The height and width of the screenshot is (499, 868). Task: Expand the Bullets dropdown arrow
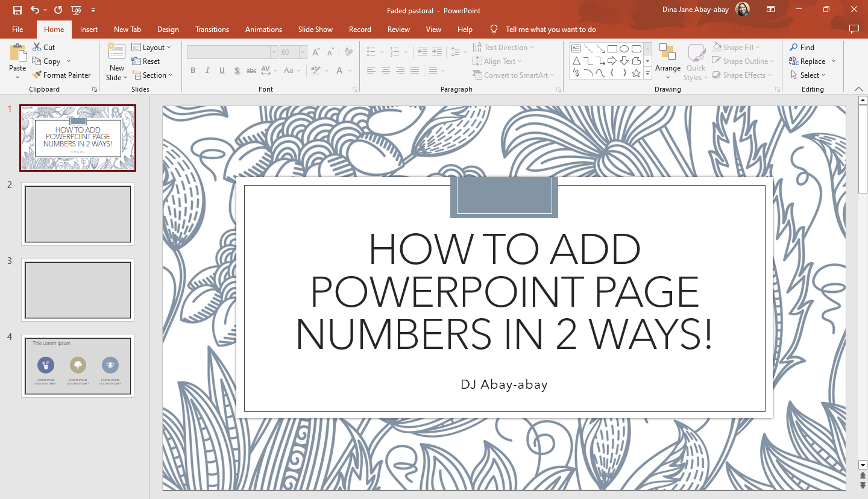[x=382, y=52]
